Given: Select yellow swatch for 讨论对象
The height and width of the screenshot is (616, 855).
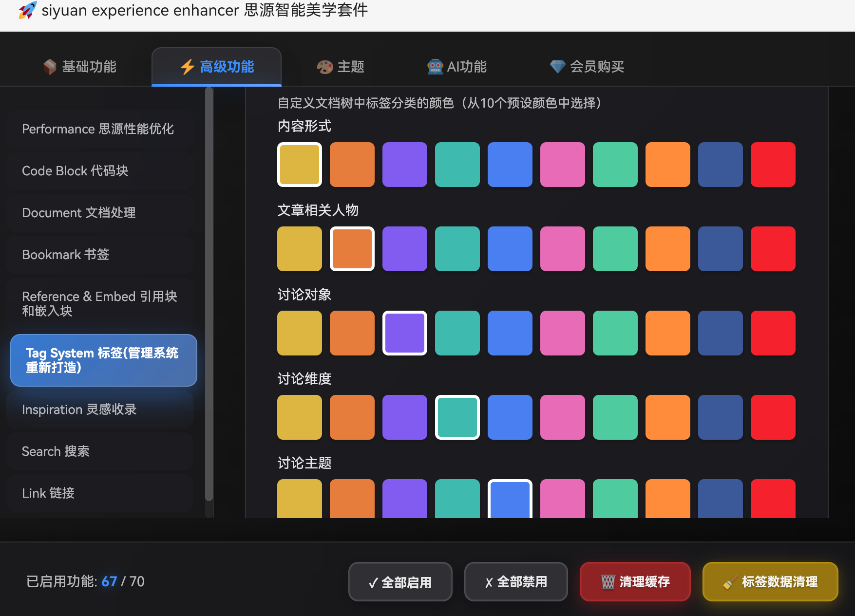Looking at the screenshot, I should pos(299,333).
